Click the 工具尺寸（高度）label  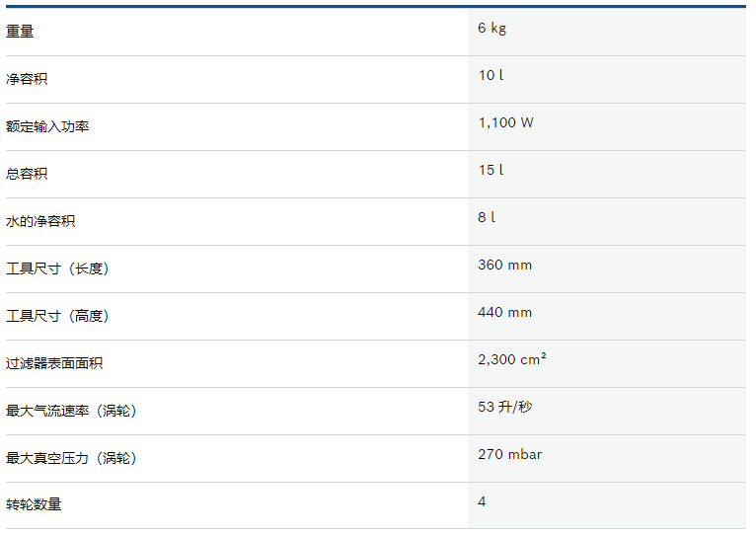coord(58,316)
